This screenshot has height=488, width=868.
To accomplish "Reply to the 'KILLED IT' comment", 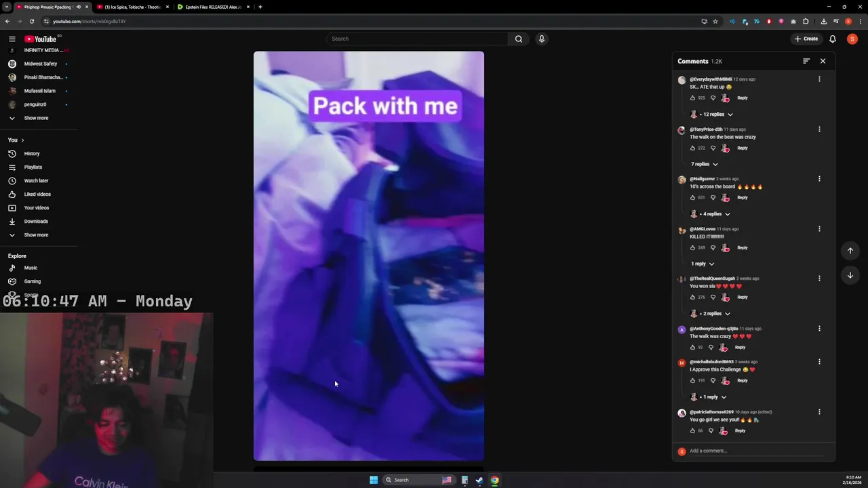I will [743, 248].
